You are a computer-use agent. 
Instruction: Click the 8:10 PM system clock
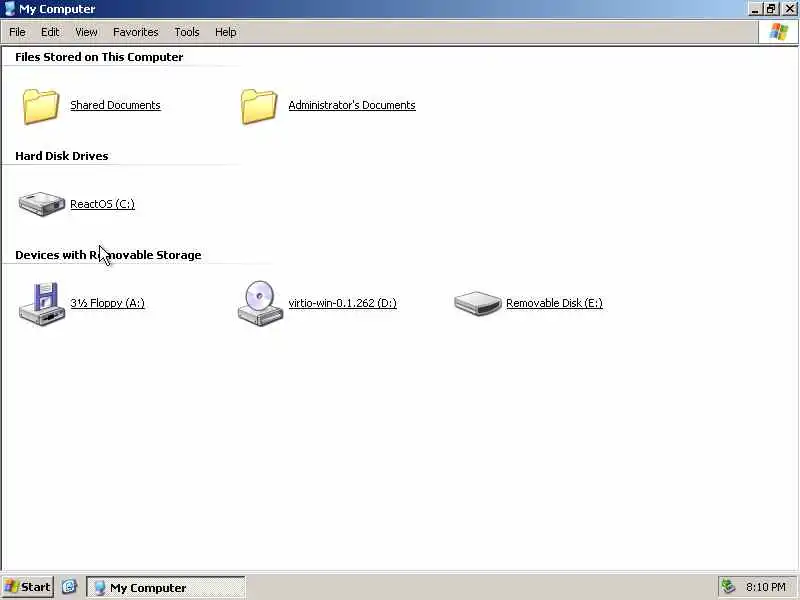[765, 587]
